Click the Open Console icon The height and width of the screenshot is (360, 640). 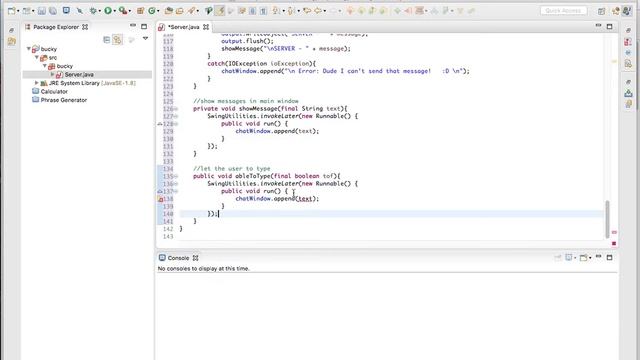(x=584, y=258)
